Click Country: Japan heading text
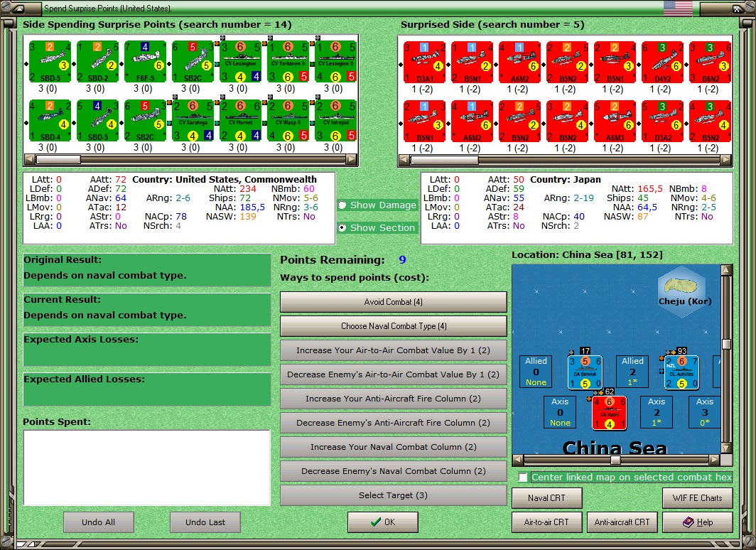756x550 pixels. (x=566, y=179)
